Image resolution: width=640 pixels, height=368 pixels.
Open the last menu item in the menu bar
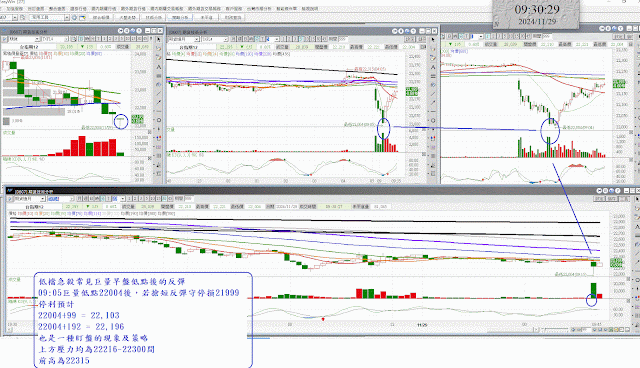pos(310,9)
